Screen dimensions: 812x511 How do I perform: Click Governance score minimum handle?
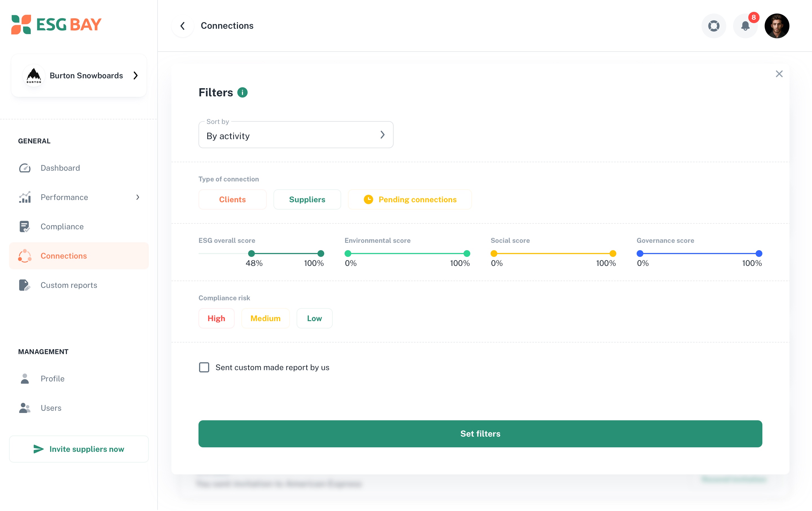640,254
